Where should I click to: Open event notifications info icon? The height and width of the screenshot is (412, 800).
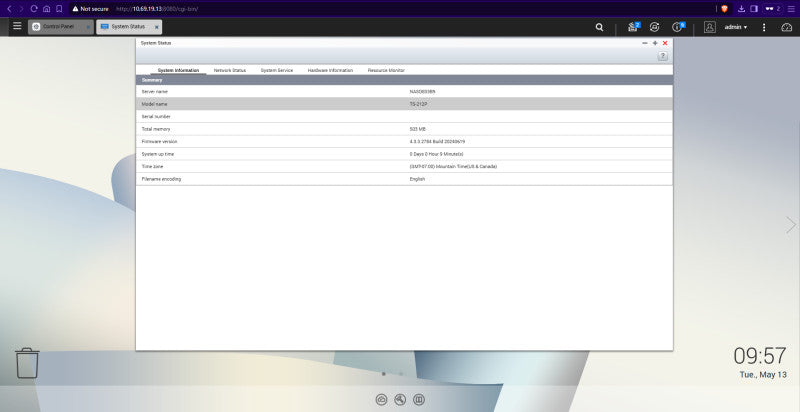[678, 27]
